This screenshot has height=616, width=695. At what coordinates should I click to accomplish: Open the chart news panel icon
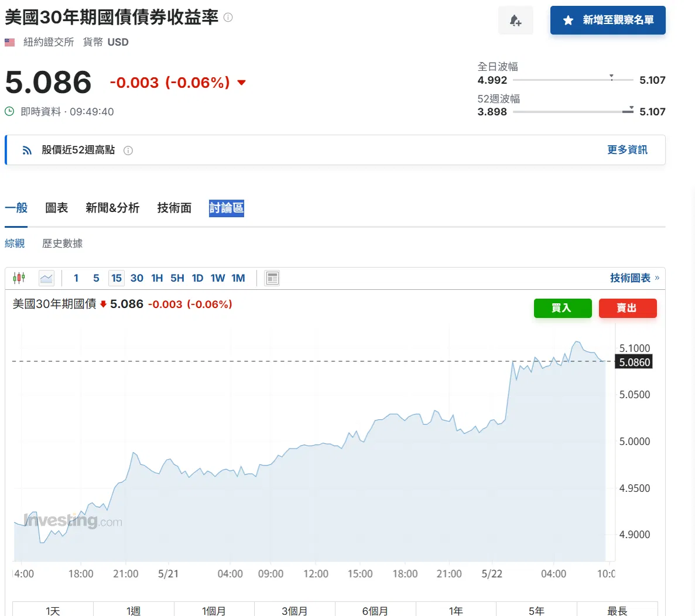[x=272, y=278]
